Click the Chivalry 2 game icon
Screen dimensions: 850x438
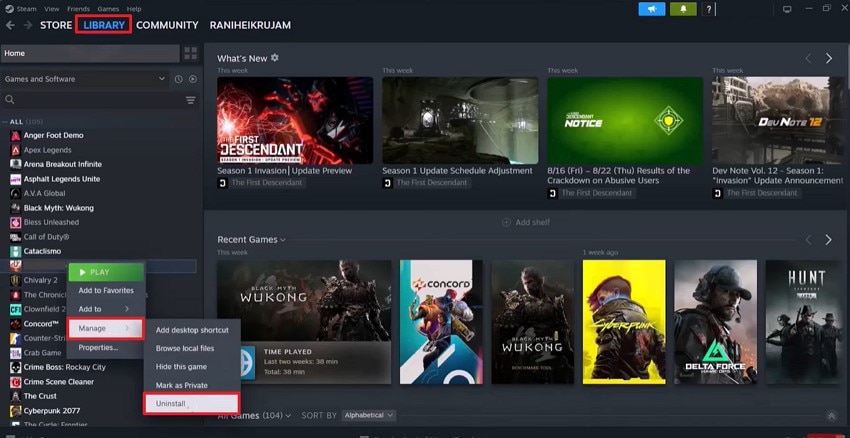coord(16,280)
